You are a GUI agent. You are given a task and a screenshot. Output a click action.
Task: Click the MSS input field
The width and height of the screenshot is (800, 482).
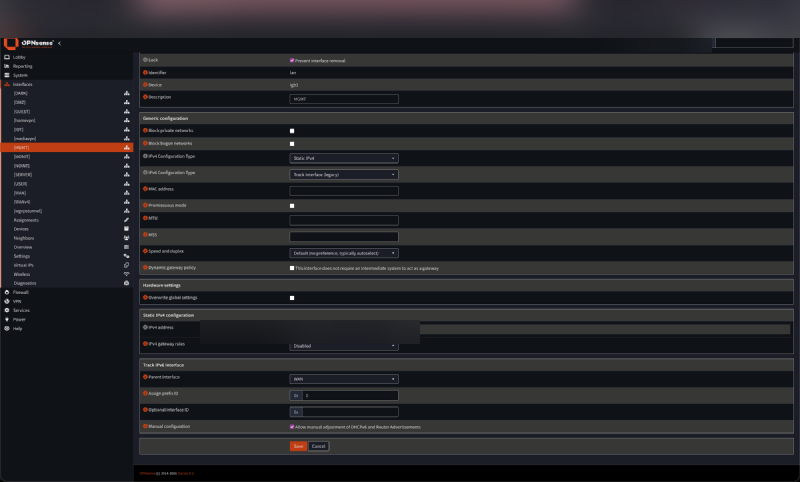(x=344, y=237)
